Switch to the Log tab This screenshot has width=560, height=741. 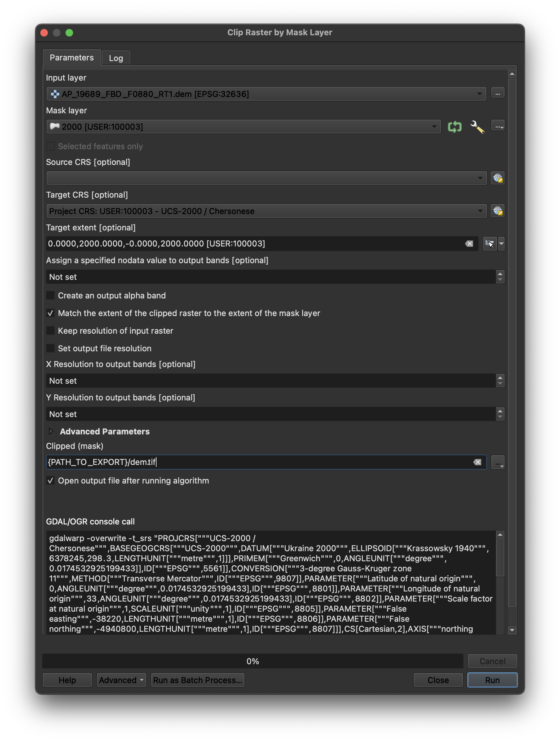[116, 58]
